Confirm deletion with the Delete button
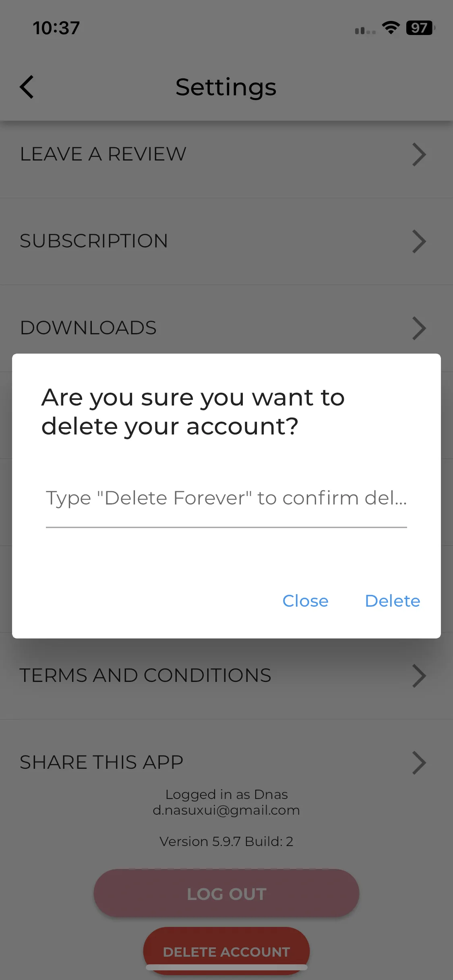The width and height of the screenshot is (453, 980). (x=393, y=601)
